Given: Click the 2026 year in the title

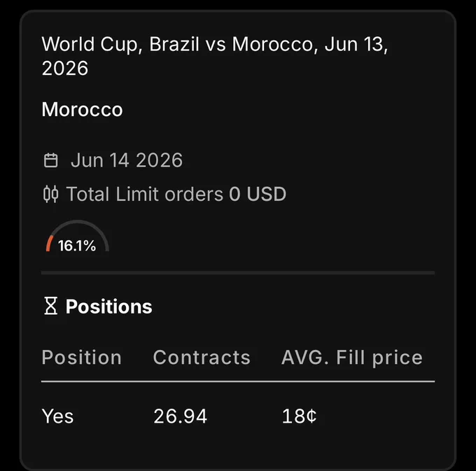Looking at the screenshot, I should pos(65,68).
